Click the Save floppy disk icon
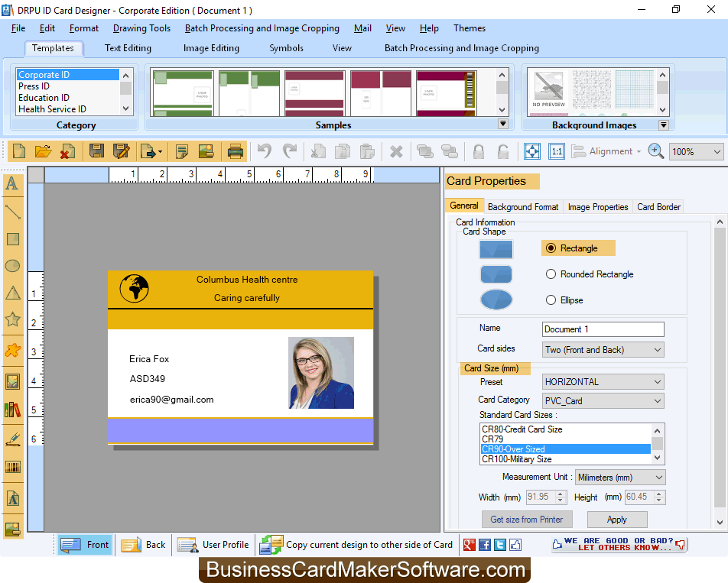The image size is (728, 583). coord(96,151)
